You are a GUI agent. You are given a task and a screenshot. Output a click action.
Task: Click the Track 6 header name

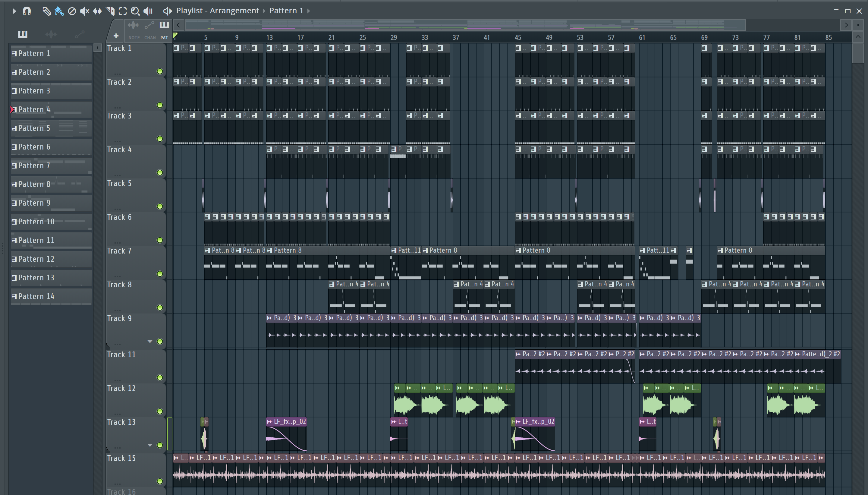click(x=119, y=217)
